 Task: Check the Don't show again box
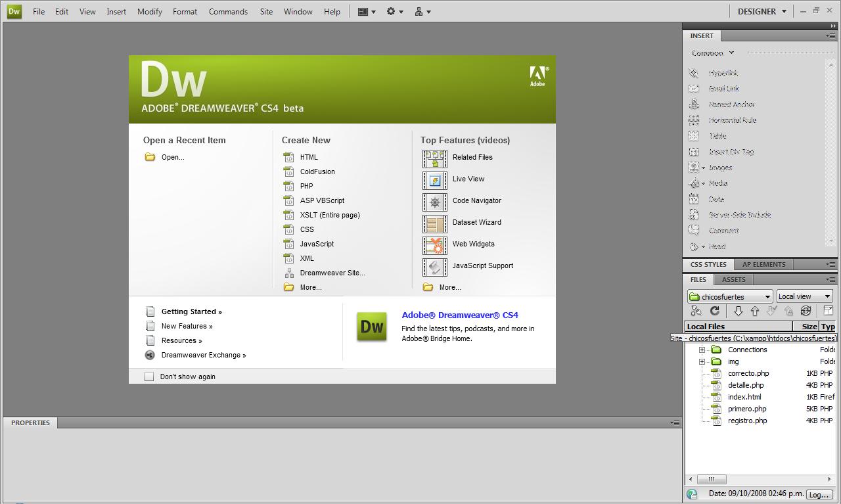pyautogui.click(x=149, y=377)
